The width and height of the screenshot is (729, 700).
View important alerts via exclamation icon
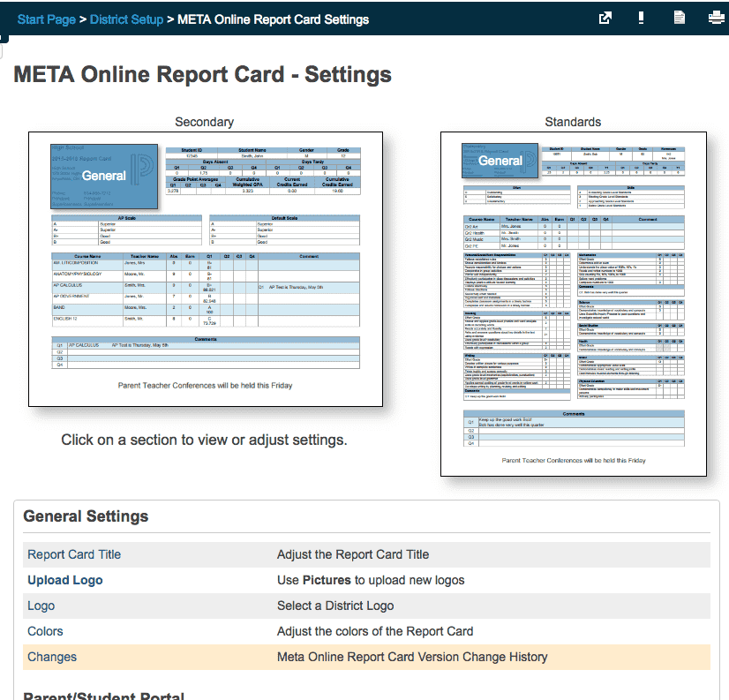641,17
